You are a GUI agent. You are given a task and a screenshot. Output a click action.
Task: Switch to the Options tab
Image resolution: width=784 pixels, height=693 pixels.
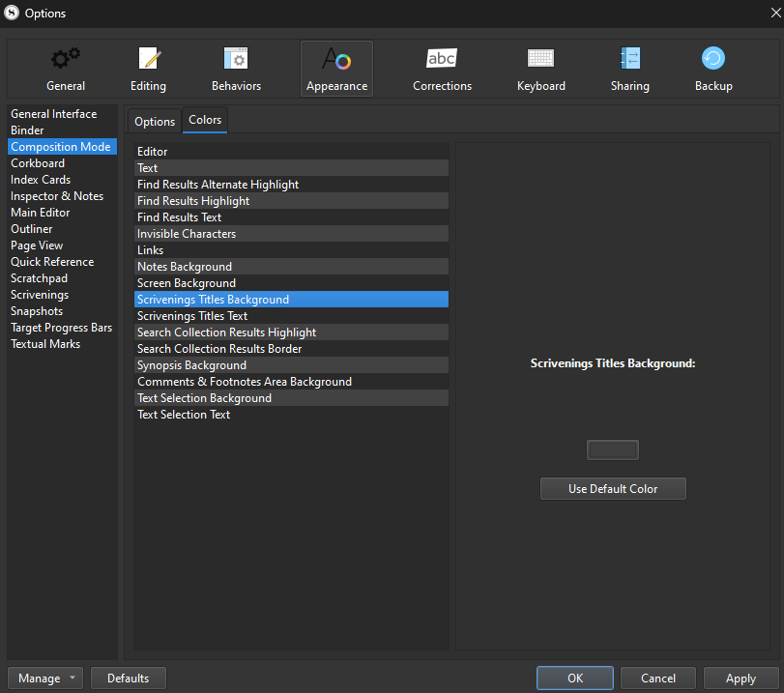coord(155,122)
